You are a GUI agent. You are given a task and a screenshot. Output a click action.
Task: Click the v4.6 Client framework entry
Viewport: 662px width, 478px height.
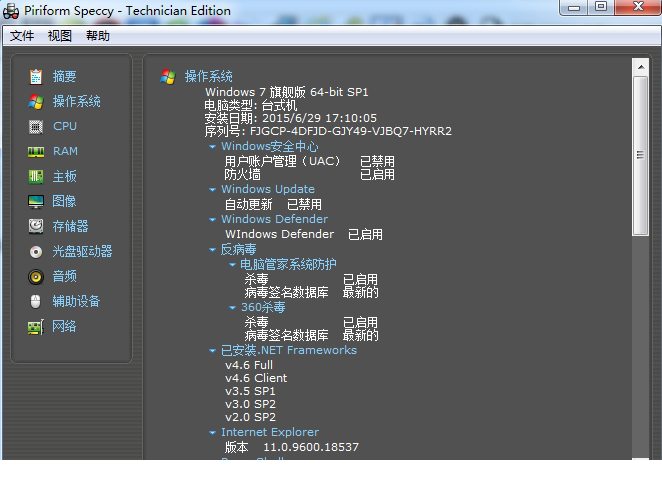tap(256, 378)
